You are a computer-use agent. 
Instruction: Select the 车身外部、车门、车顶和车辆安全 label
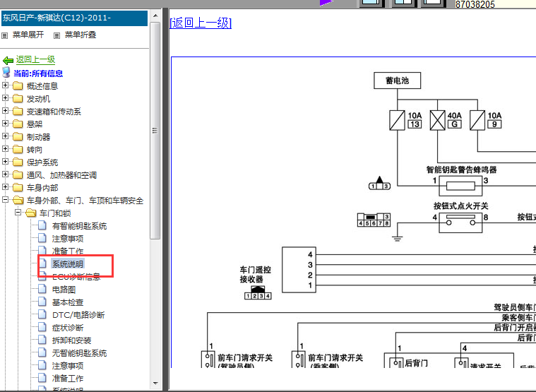(85, 201)
